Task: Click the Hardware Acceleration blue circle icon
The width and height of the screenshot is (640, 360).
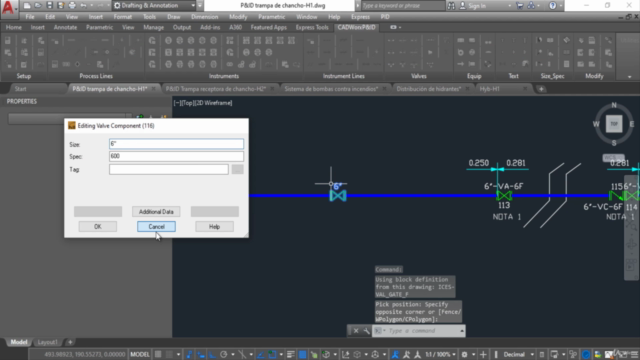Action: pyautogui.click(x=586, y=354)
